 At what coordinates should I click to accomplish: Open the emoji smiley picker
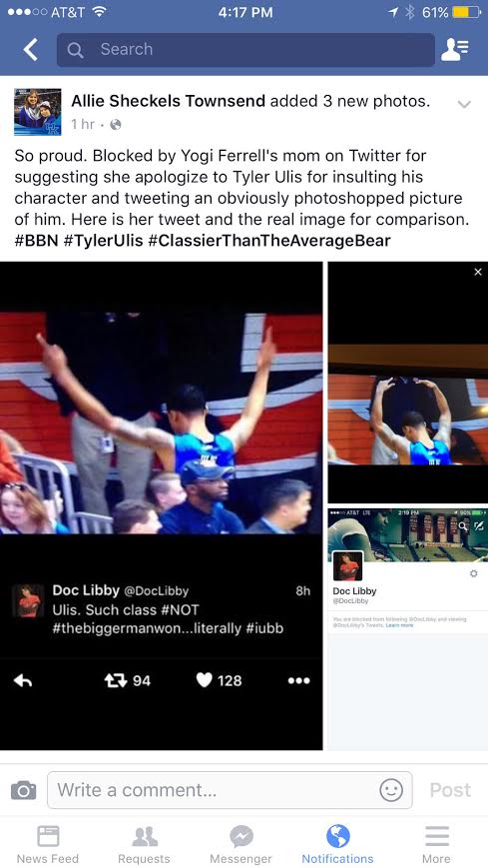pos(390,790)
